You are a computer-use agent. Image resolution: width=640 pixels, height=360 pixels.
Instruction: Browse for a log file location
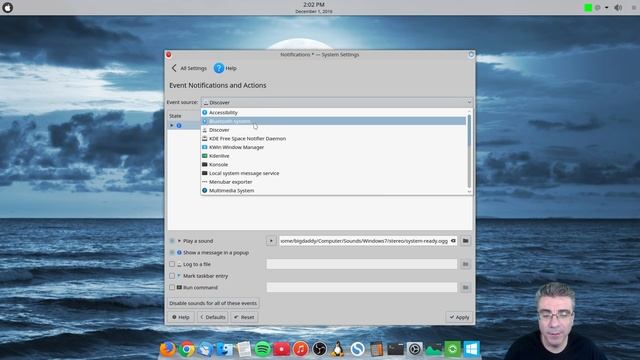[465, 264]
